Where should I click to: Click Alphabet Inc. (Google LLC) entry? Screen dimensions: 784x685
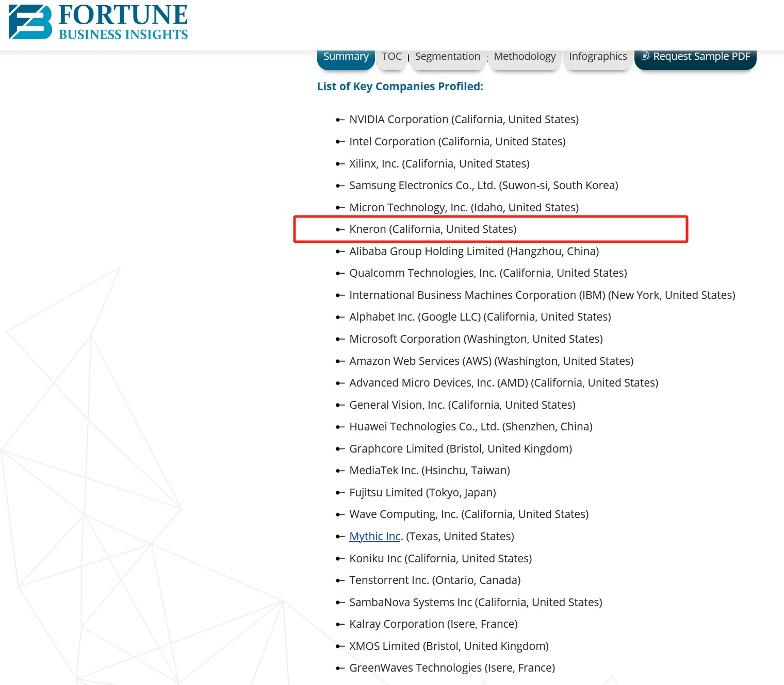(480, 317)
